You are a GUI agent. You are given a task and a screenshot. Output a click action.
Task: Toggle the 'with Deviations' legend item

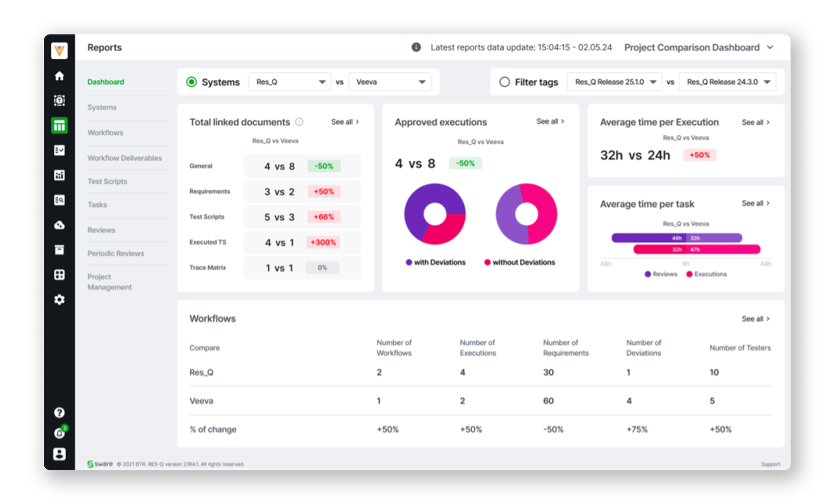point(435,262)
